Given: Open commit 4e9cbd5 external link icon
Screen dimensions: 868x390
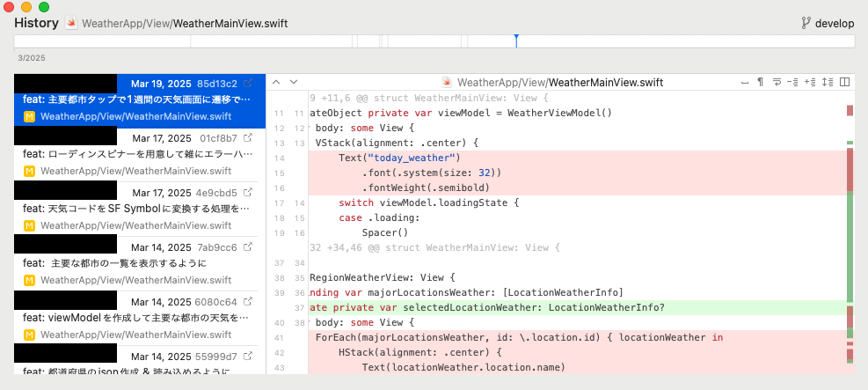Looking at the screenshot, I should pos(249,192).
